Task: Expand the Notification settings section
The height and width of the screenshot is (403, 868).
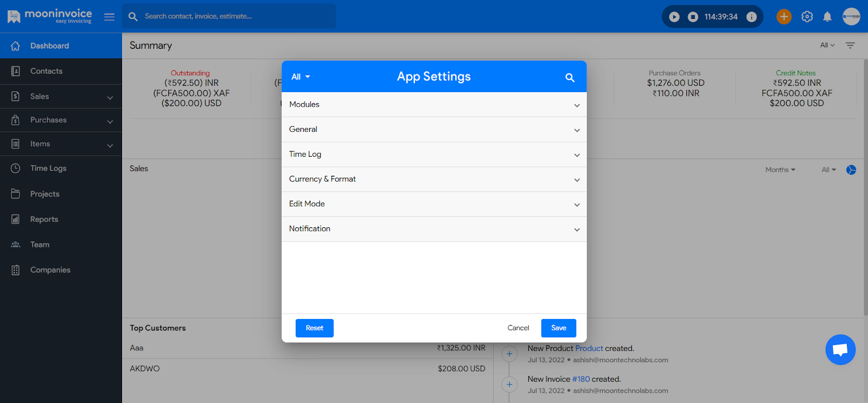Action: point(434,229)
